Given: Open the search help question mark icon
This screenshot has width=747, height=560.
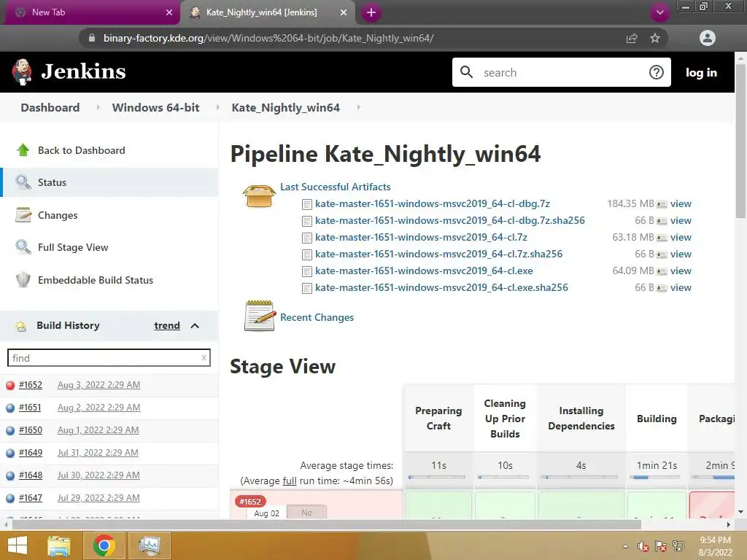Looking at the screenshot, I should [x=656, y=72].
